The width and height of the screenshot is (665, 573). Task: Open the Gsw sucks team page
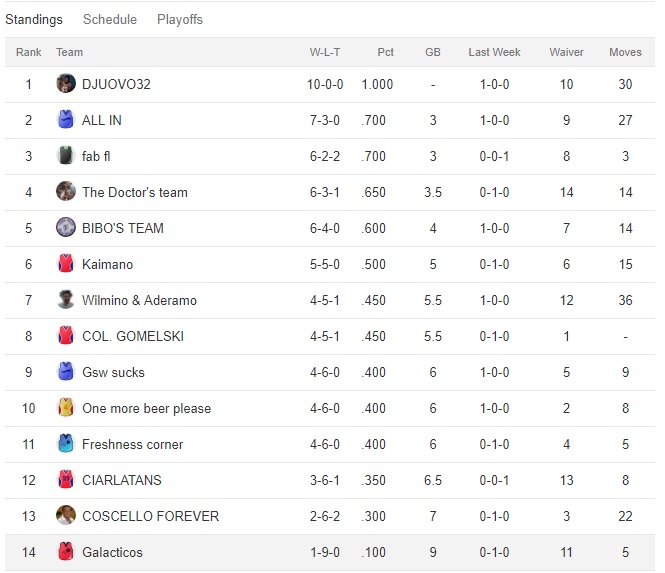113,372
